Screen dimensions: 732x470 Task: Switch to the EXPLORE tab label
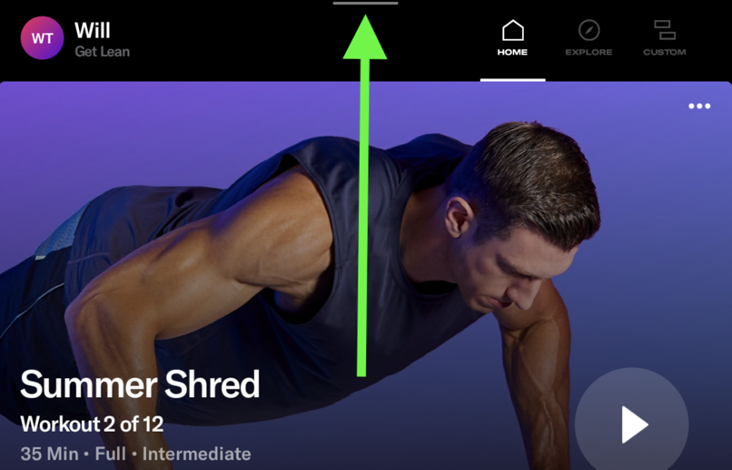pyautogui.click(x=589, y=52)
